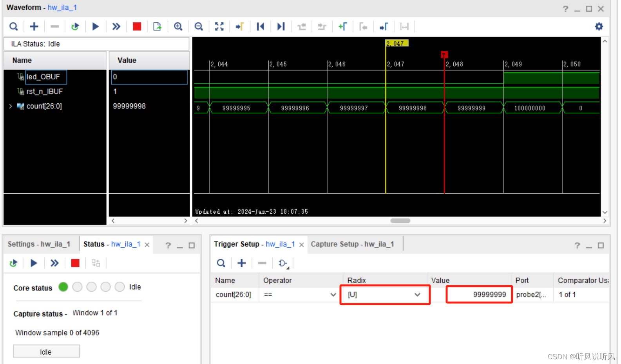The height and width of the screenshot is (364, 621).
Task: Click the Idle status button
Action: pyautogui.click(x=46, y=351)
